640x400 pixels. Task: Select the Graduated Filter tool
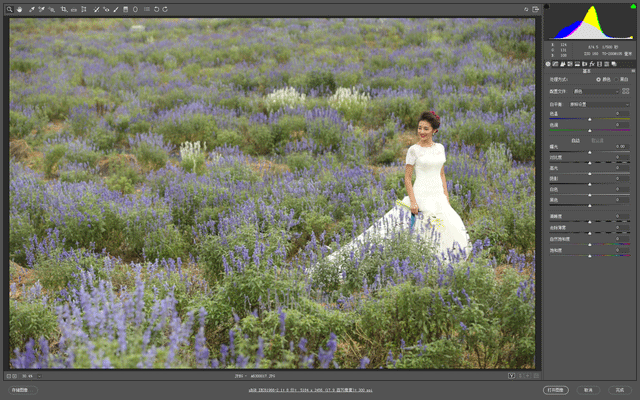point(126,9)
